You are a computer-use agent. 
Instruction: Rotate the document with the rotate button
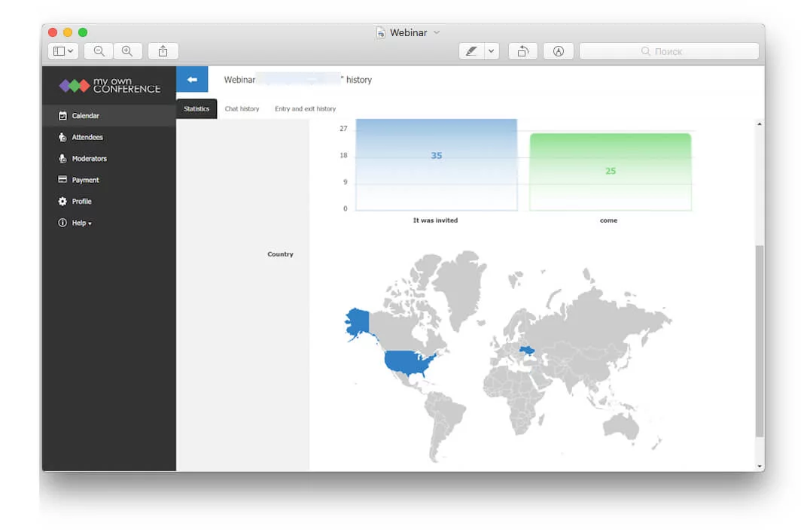coord(523,51)
